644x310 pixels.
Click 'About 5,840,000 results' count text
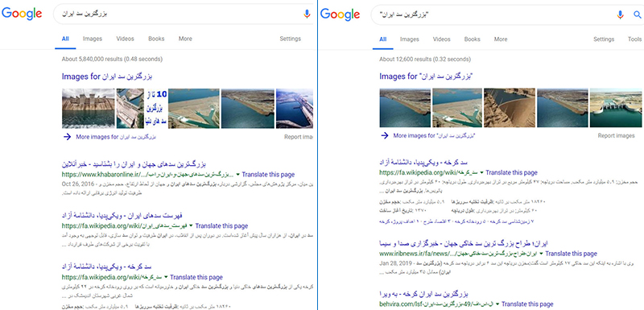click(x=112, y=59)
